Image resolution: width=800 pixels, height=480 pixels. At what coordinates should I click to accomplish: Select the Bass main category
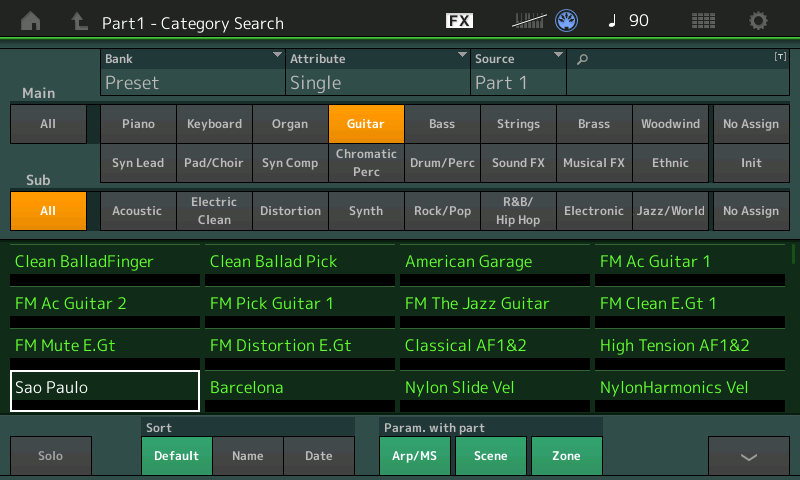click(x=442, y=123)
